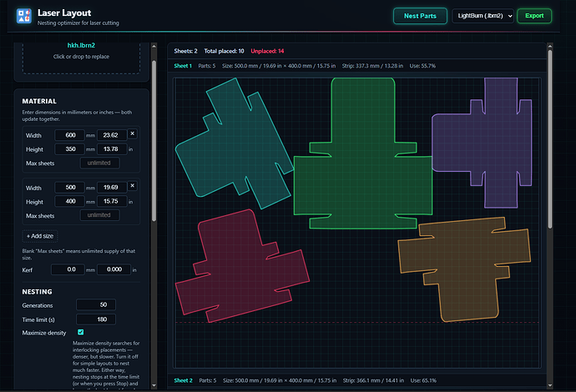Click the 'Unplaced: 14' status text
The height and width of the screenshot is (392, 576).
click(267, 51)
